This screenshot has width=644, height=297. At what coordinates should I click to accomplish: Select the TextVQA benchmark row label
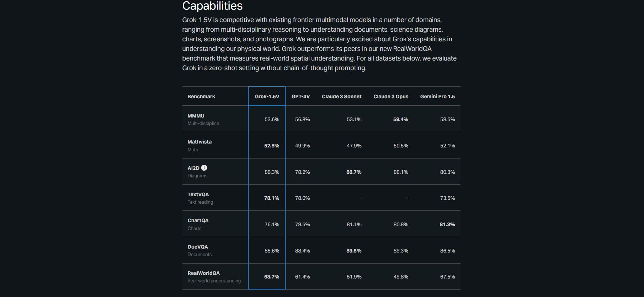[x=198, y=194]
